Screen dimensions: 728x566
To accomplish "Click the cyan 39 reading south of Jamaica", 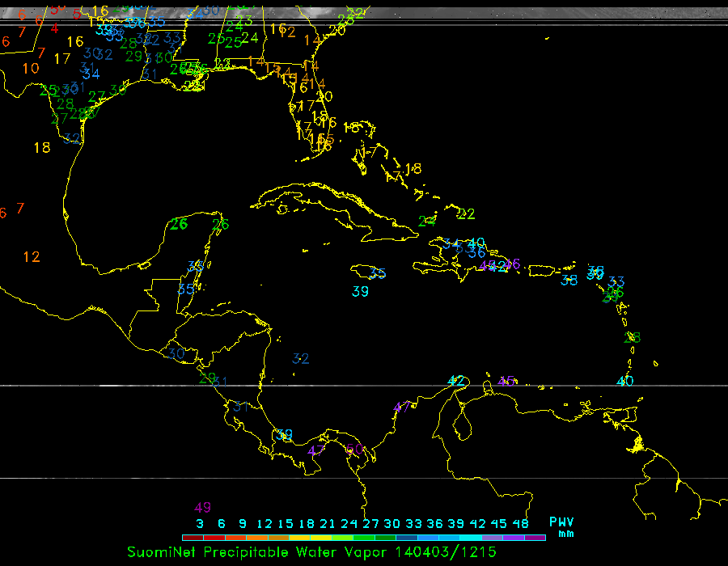I will click(x=360, y=291).
